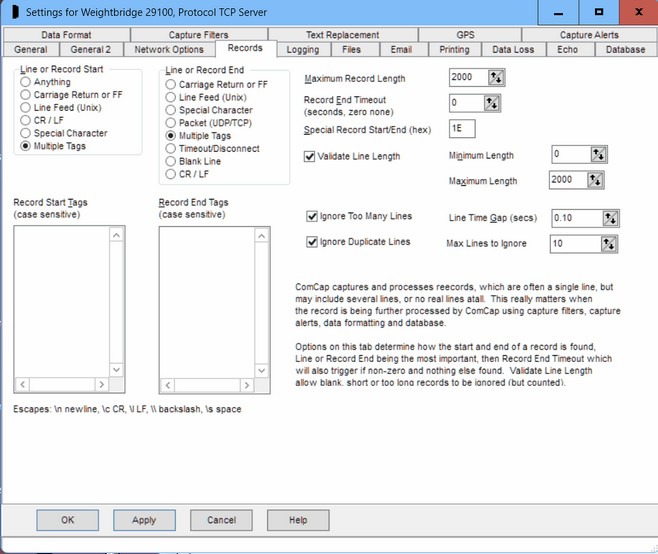This screenshot has width=658, height=554.
Task: Toggle the Validate Line Length checkbox
Action: click(310, 156)
